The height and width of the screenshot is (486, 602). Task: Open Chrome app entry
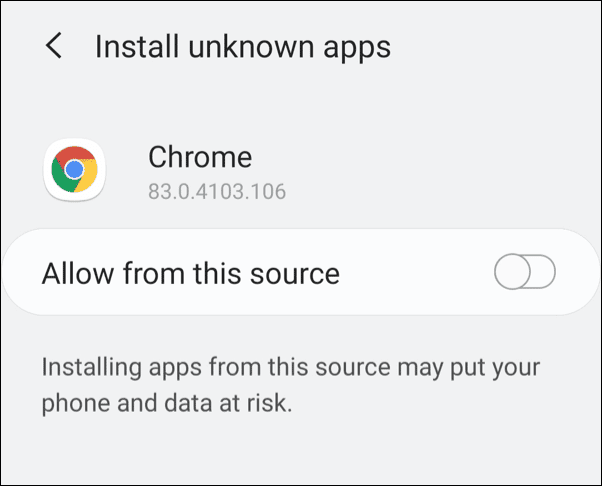pos(200,170)
